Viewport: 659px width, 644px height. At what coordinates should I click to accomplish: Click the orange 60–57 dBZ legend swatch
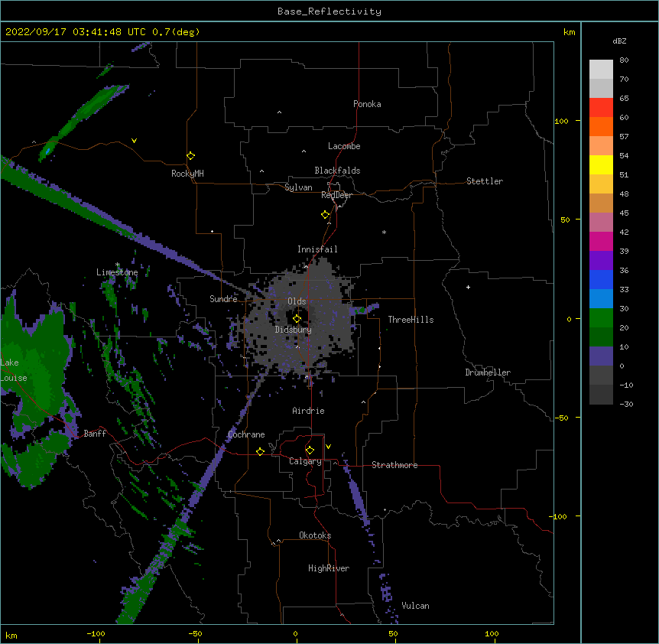(601, 126)
